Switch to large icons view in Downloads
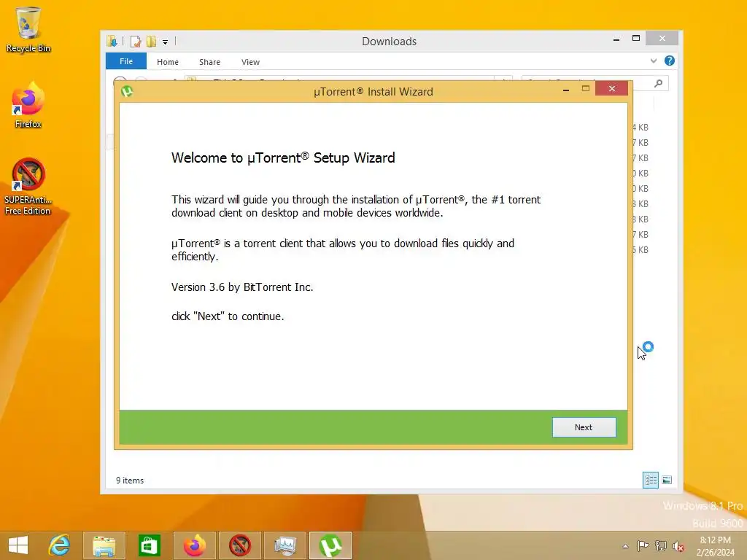 (x=667, y=480)
